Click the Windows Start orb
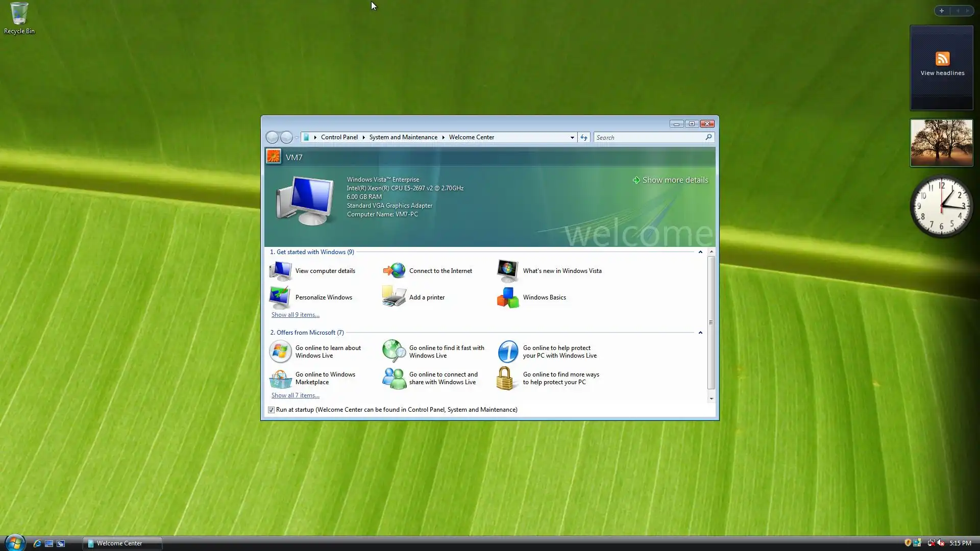980x551 pixels. pyautogui.click(x=15, y=542)
